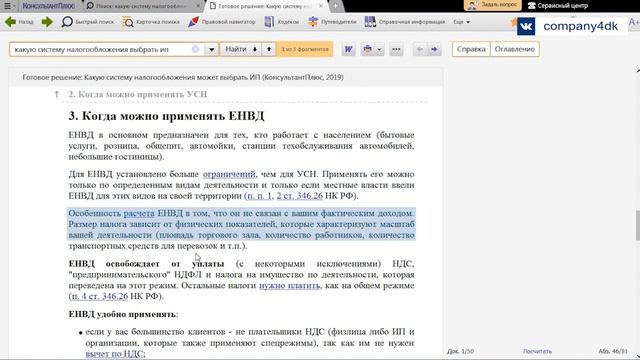The image size is (640, 360).
Task: Click Найти to find next fragment
Action: [241, 49]
